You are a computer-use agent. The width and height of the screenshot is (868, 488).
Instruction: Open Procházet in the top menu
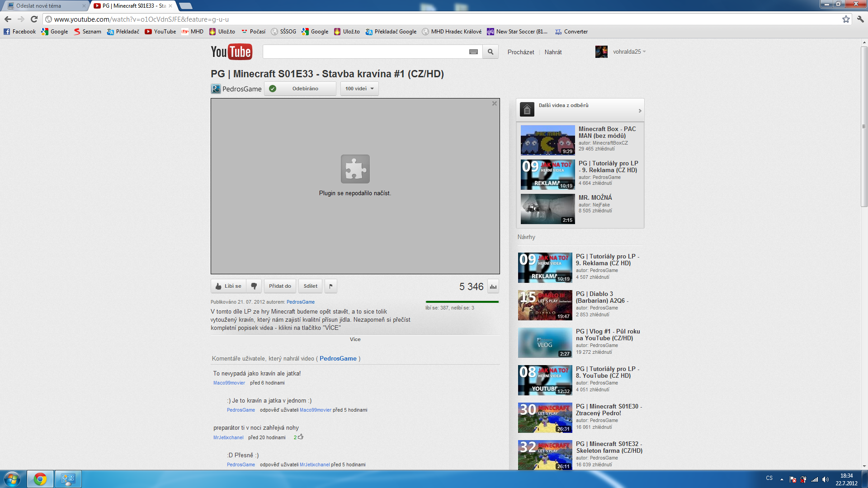pos(521,52)
